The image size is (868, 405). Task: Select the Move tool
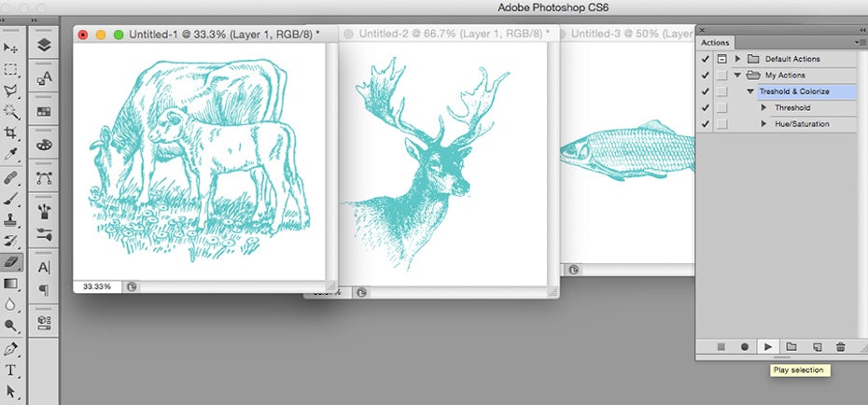click(11, 47)
